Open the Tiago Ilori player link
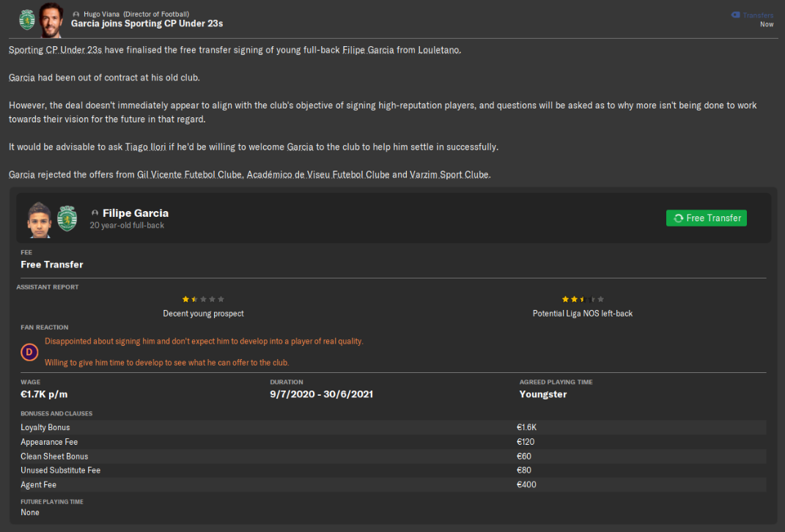 point(145,147)
